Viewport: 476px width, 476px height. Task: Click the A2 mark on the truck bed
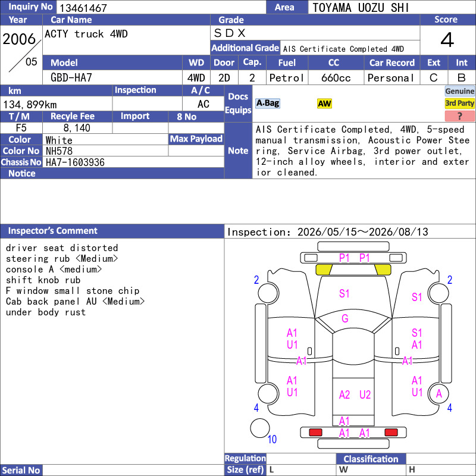pyautogui.click(x=345, y=394)
